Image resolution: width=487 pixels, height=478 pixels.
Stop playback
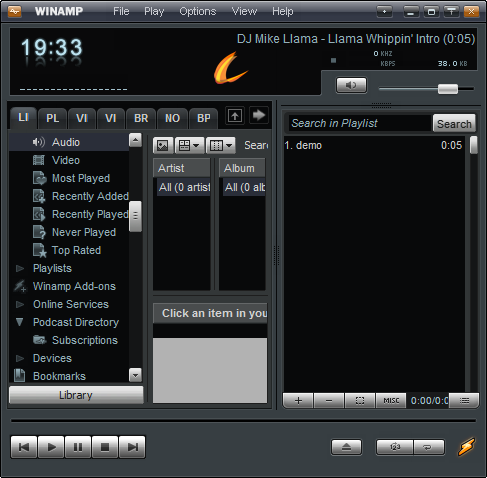(x=105, y=447)
